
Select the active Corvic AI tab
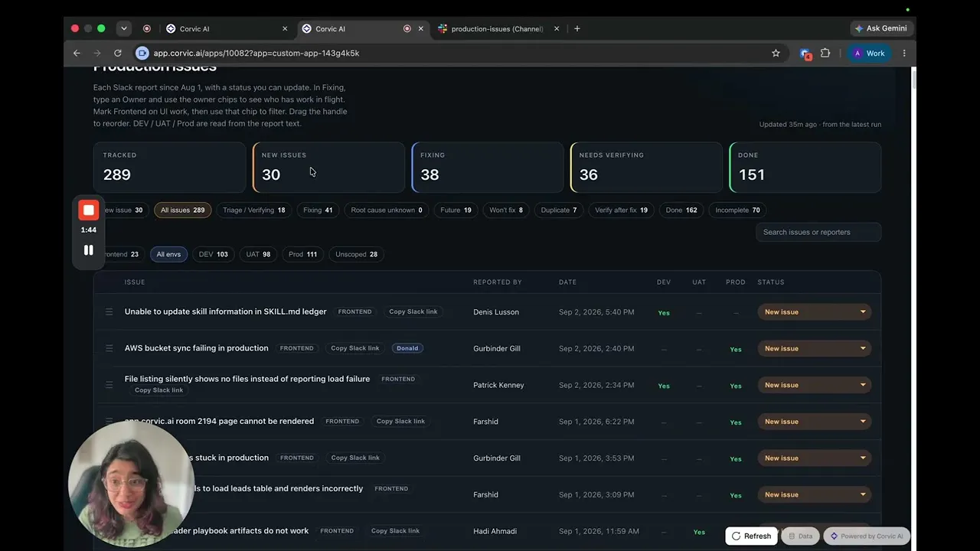[x=362, y=28]
